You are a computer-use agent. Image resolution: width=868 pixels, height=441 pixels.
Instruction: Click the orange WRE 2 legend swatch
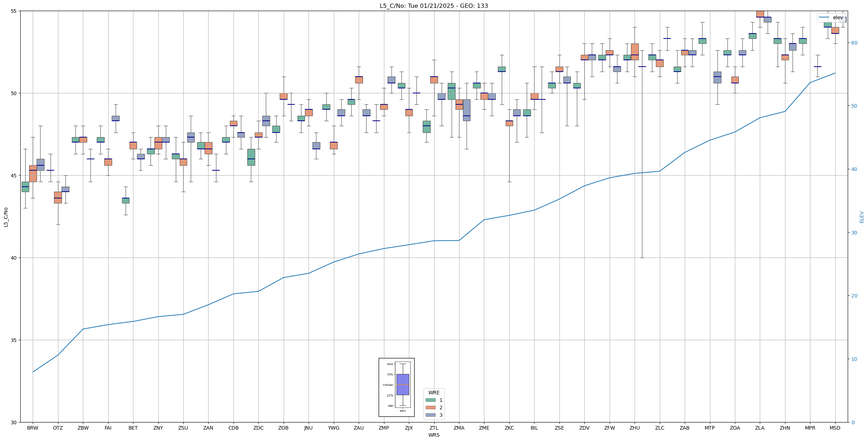point(430,408)
